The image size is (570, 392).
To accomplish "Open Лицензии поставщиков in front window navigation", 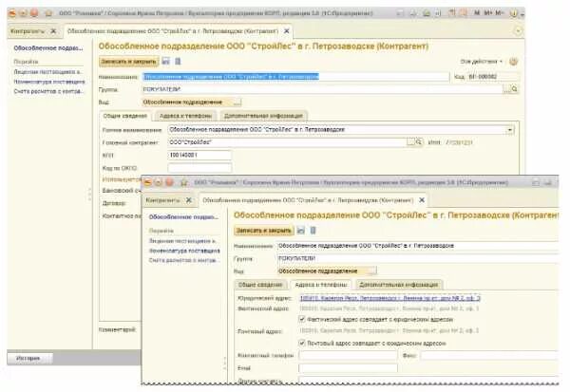I will point(183,241).
